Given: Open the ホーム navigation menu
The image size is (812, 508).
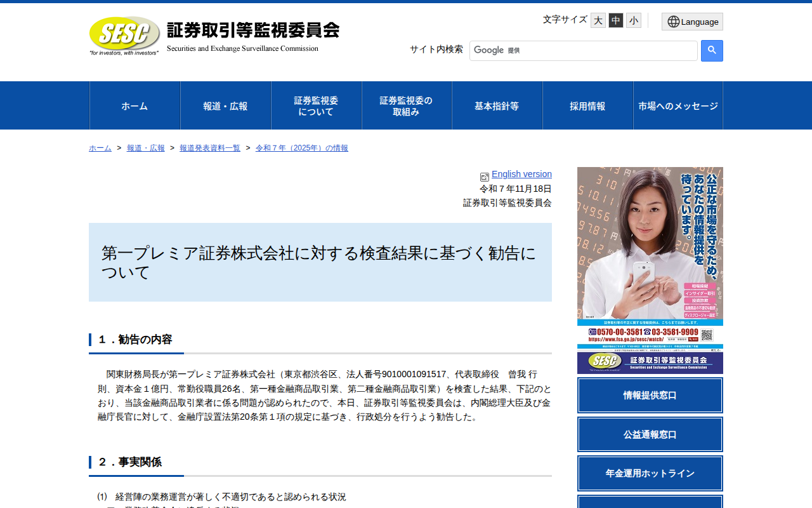Looking at the screenshot, I should click(134, 106).
